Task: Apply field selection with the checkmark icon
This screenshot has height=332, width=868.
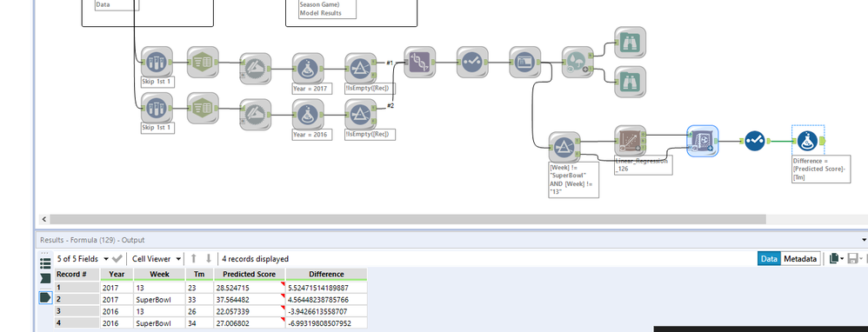Action: 117,258
